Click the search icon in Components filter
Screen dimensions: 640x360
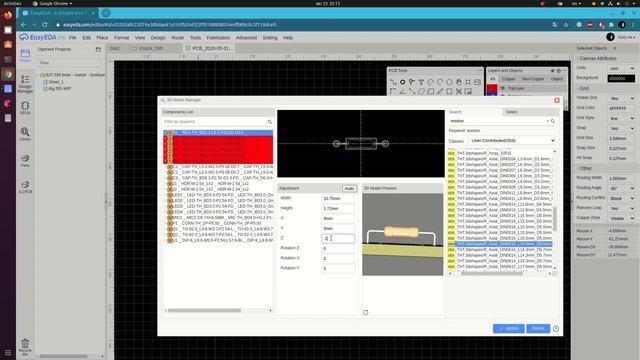pos(269,122)
